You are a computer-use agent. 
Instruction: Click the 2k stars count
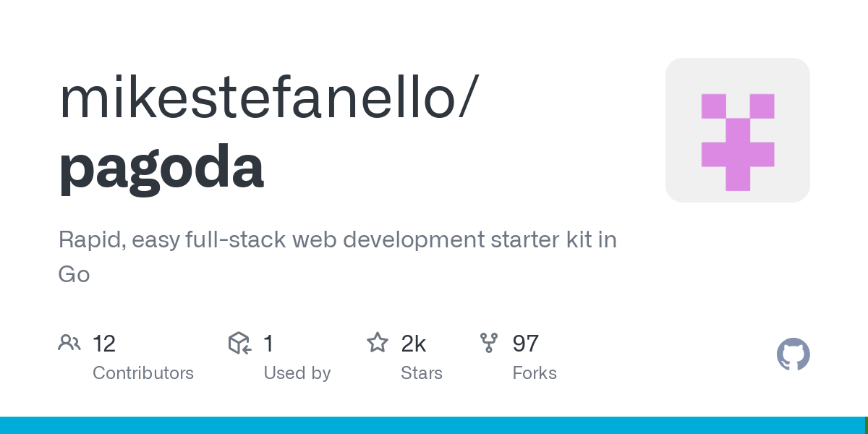coord(413,344)
